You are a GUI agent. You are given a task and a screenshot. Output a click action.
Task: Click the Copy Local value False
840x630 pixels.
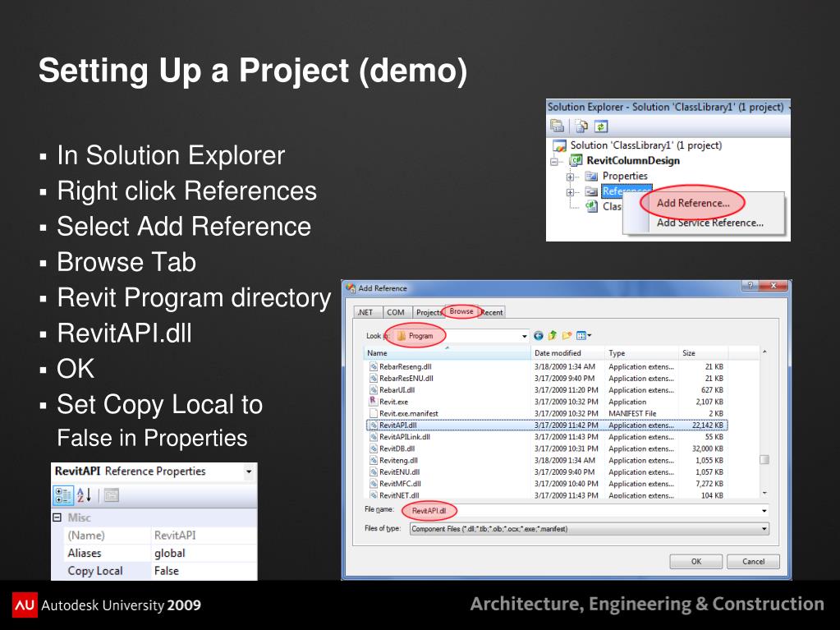(167, 571)
